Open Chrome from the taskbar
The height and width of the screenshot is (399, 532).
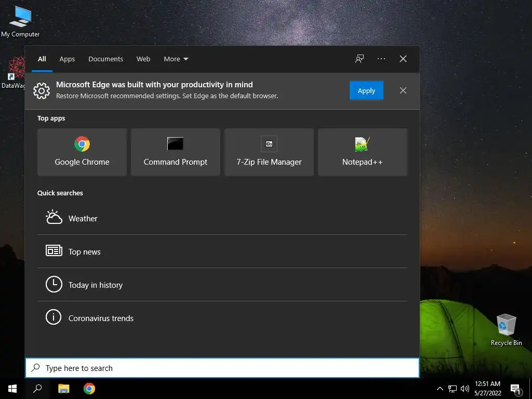click(89, 389)
